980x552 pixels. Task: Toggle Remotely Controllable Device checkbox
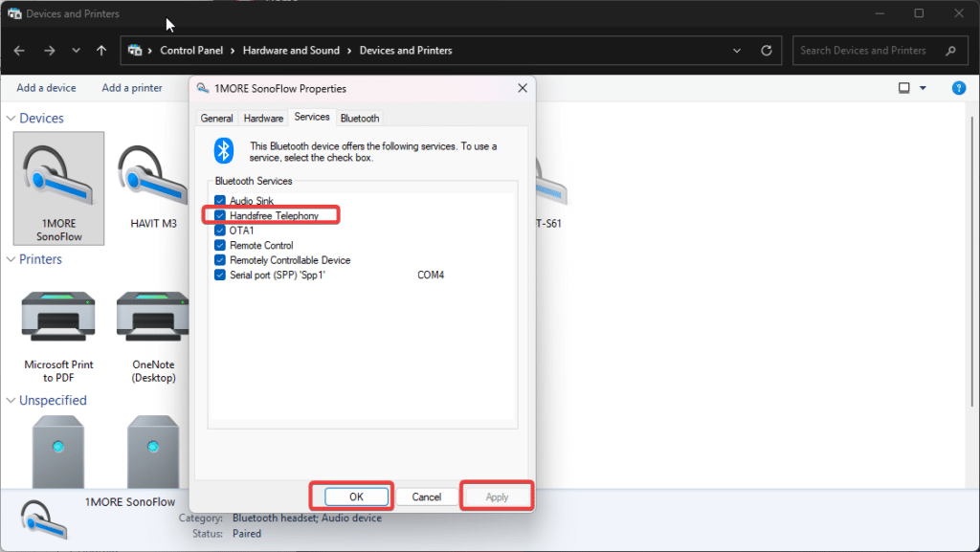point(219,260)
